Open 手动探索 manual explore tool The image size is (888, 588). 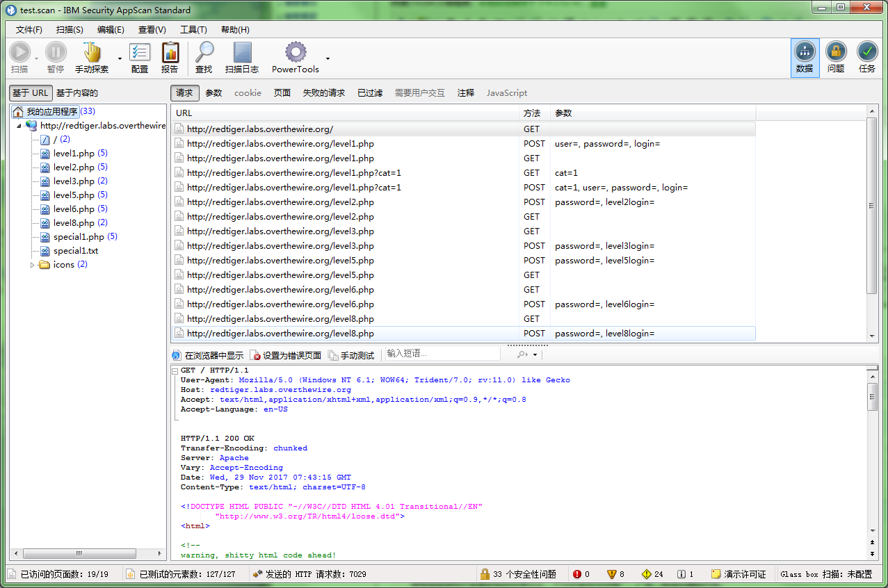point(92,52)
